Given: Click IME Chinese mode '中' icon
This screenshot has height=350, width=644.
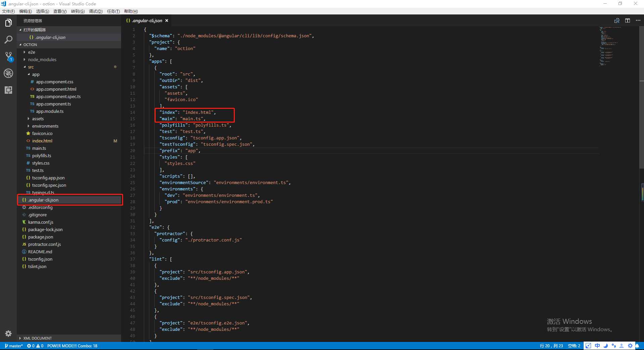Looking at the screenshot, I should coord(597,346).
